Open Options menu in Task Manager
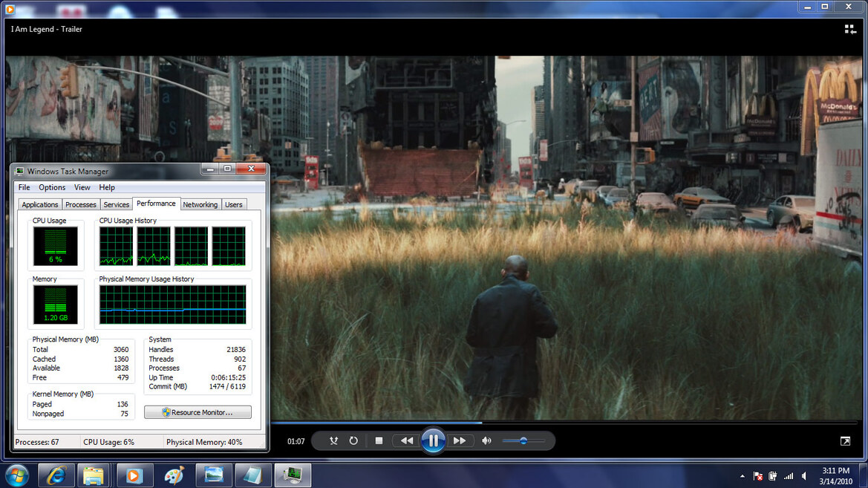Screen dimensions: 868x488 click(52, 187)
